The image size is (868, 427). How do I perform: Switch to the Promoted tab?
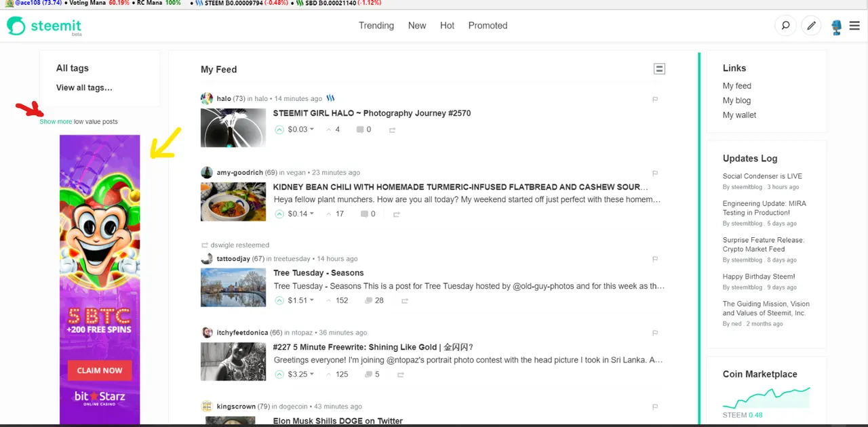(x=488, y=26)
